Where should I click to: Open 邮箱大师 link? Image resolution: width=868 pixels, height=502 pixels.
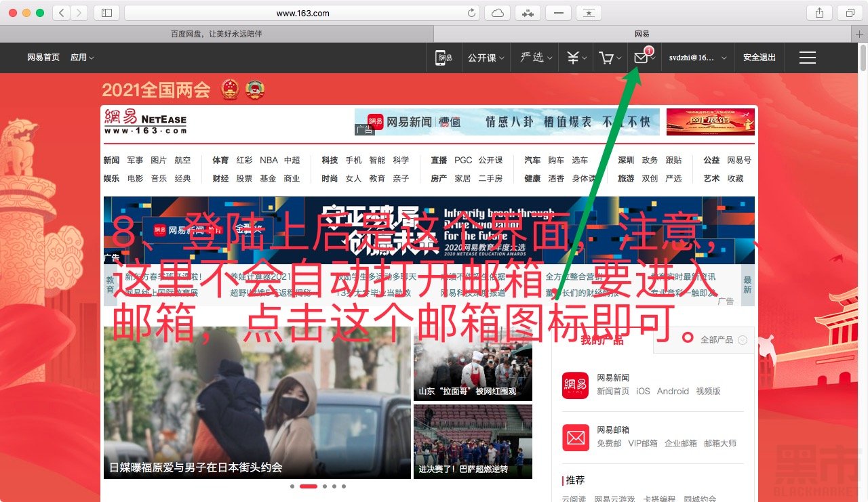pos(720,443)
